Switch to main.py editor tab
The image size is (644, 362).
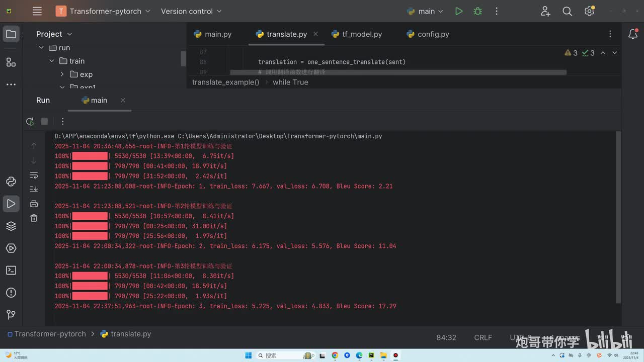click(212, 34)
